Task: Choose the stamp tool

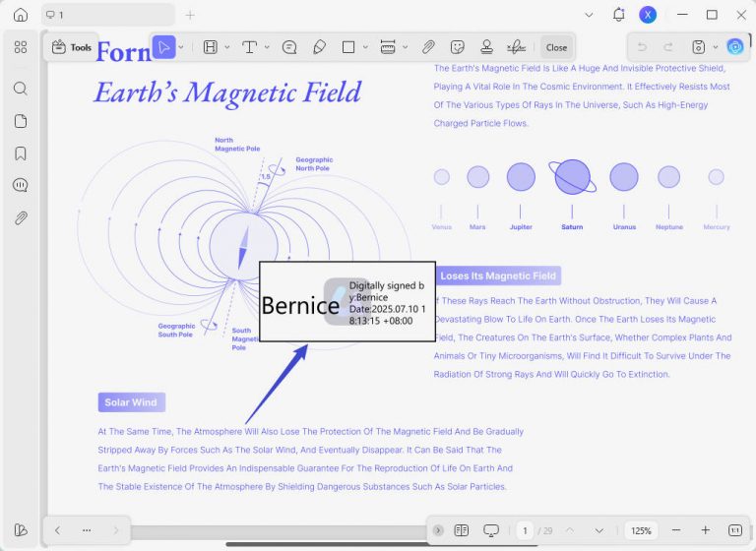Action: click(486, 47)
